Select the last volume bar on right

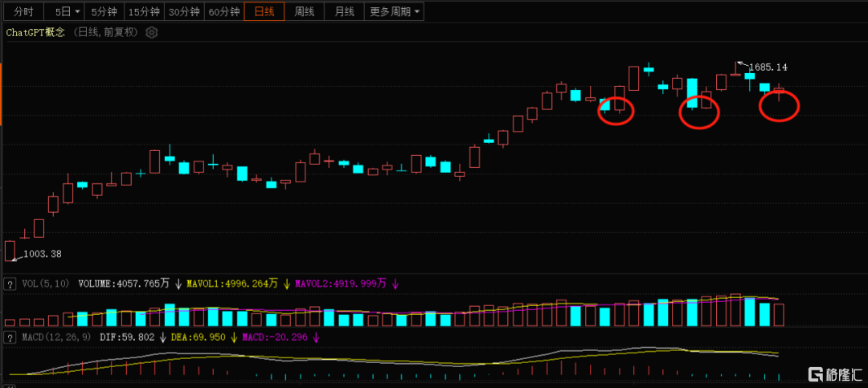coord(779,314)
